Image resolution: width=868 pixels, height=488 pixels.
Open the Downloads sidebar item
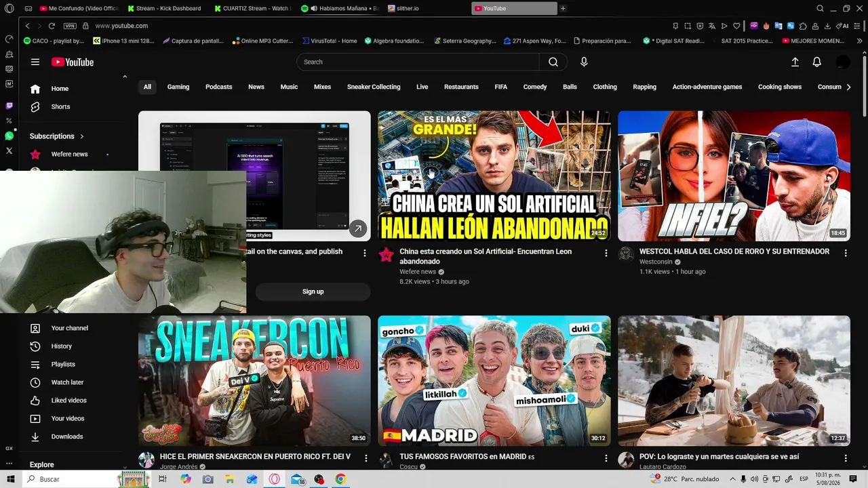(x=66, y=436)
